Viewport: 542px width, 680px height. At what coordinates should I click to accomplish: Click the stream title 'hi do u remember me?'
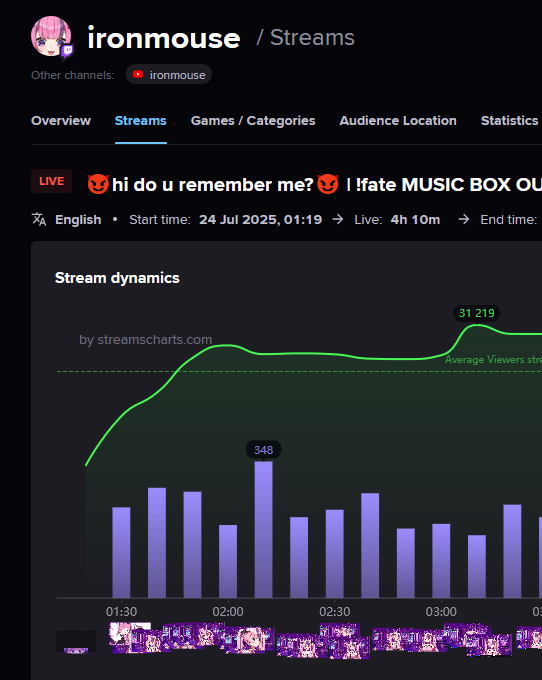[x=212, y=185]
